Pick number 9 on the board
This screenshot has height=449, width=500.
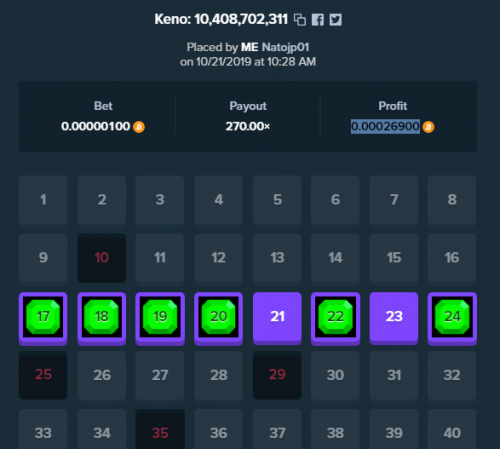43,258
